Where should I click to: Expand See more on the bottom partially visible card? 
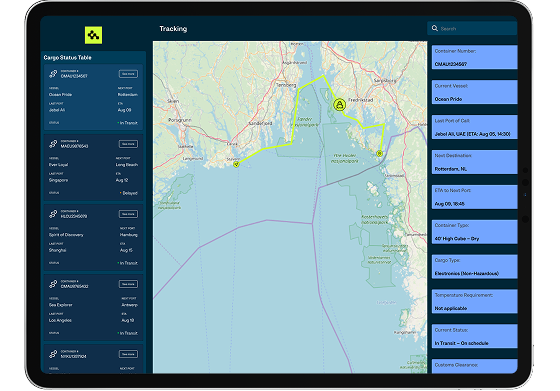[128, 354]
